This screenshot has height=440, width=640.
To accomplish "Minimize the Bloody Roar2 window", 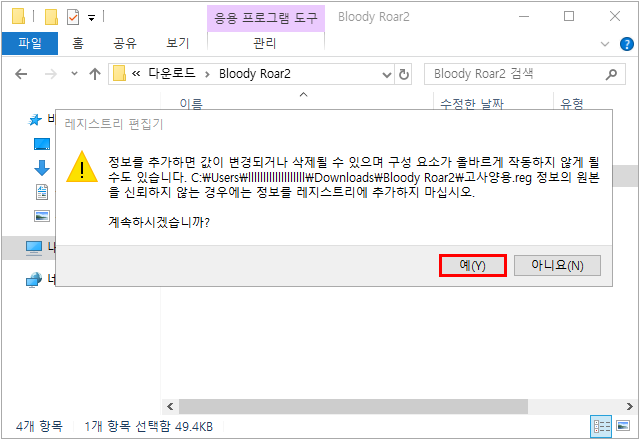I will coord(524,17).
